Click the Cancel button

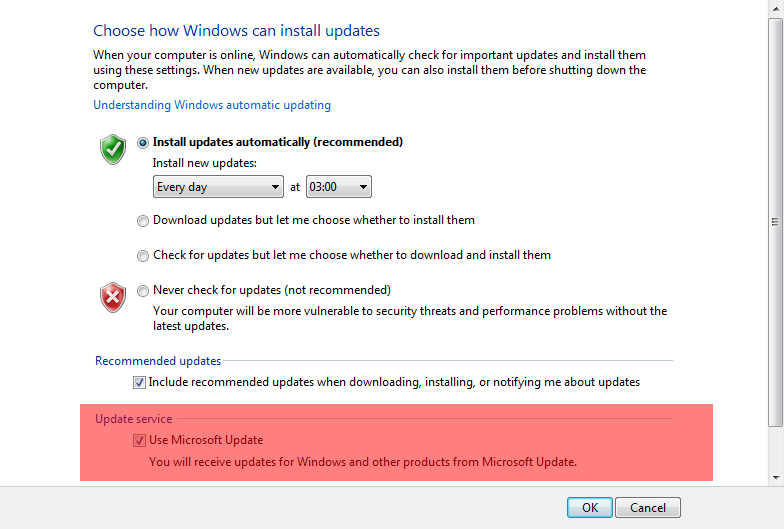point(648,508)
